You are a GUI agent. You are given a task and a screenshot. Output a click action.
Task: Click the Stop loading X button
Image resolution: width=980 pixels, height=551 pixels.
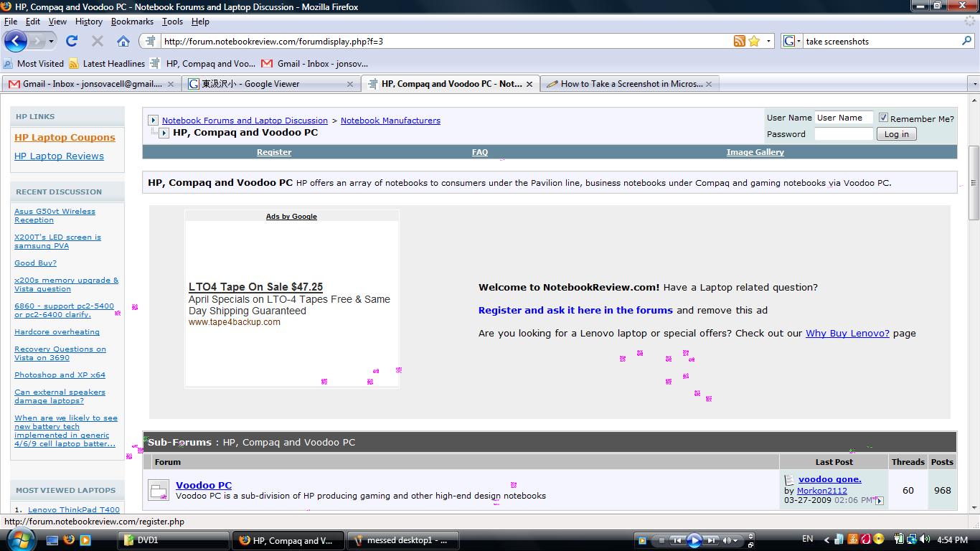click(98, 41)
